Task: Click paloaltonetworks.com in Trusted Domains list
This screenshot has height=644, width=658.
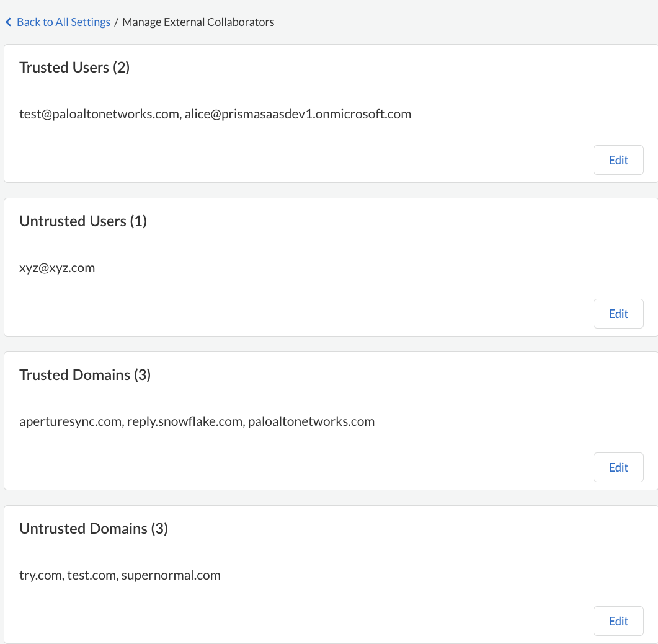Action: click(x=311, y=421)
